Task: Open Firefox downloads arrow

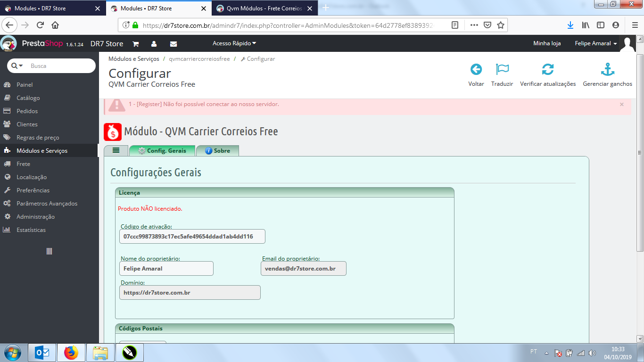Action: pyautogui.click(x=570, y=25)
